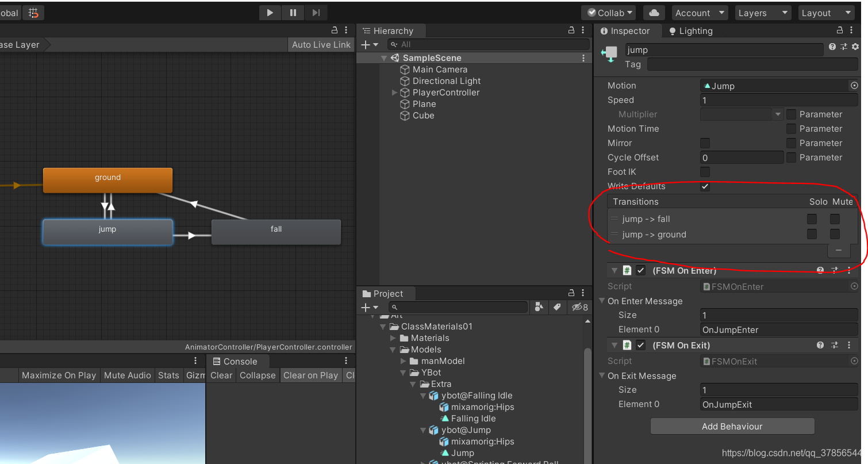Enable the Mirror checkbox
Screen dimensions: 868x464
click(x=705, y=143)
